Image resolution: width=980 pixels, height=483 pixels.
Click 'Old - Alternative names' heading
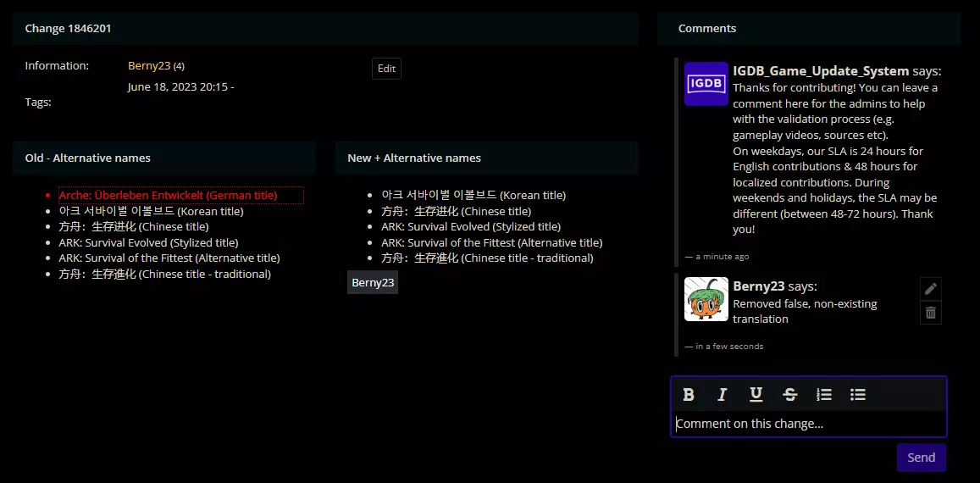coord(87,158)
